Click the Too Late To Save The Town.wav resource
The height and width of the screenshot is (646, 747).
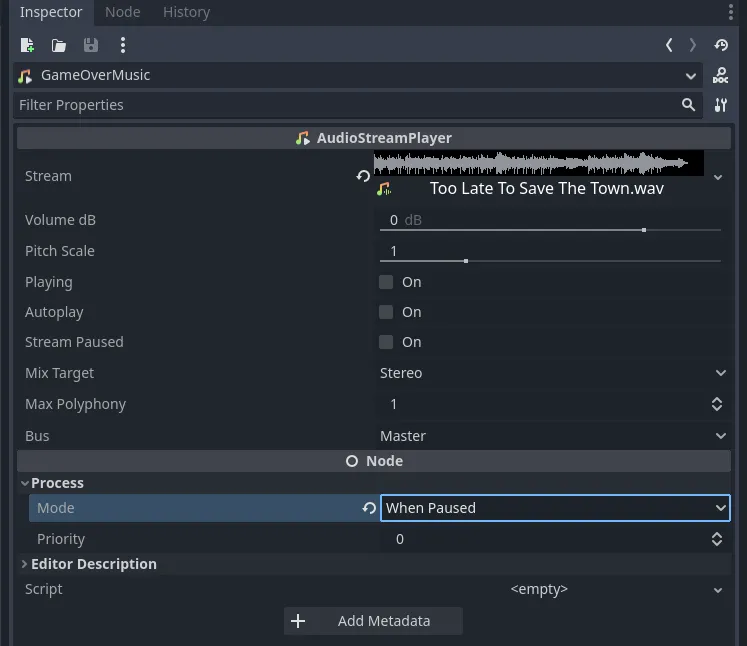546,189
